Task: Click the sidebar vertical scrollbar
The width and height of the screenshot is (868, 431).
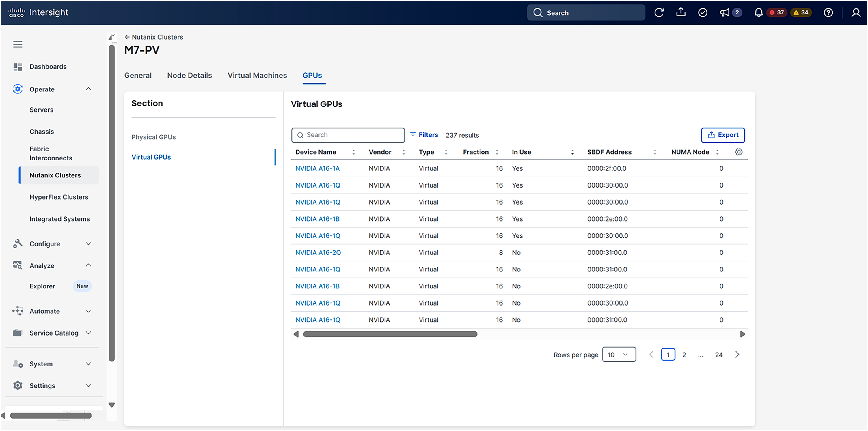Action: tap(112, 203)
